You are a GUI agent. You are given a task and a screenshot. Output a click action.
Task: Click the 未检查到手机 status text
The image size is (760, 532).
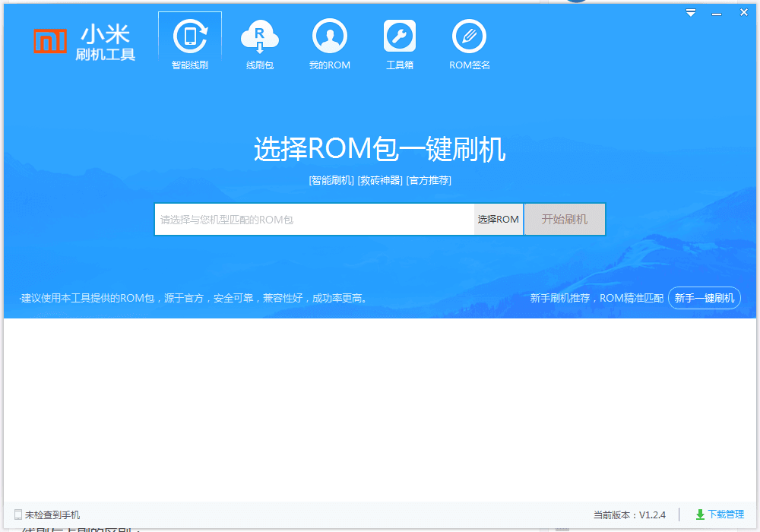pyautogui.click(x=52, y=515)
